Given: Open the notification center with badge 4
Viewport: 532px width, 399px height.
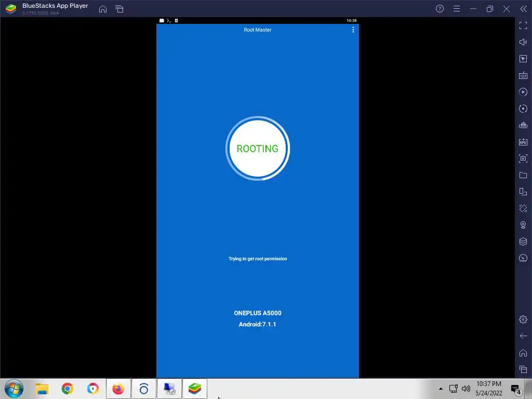Looking at the screenshot, I should coord(516,389).
